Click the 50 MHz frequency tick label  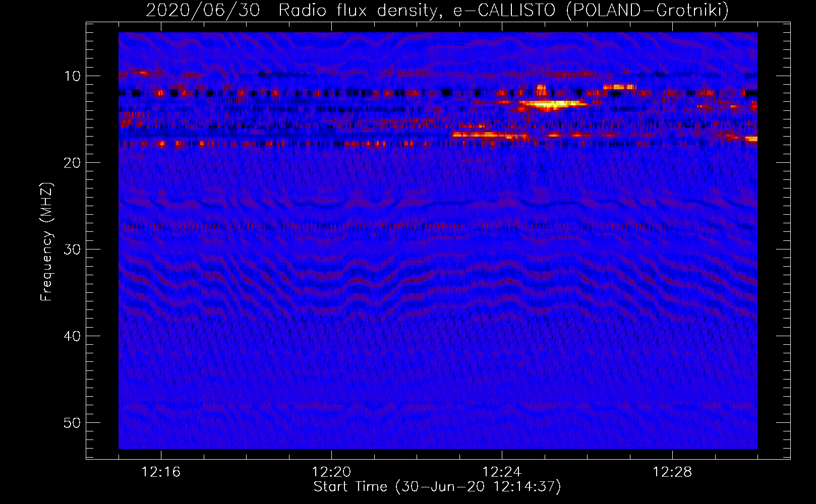pyautogui.click(x=72, y=423)
